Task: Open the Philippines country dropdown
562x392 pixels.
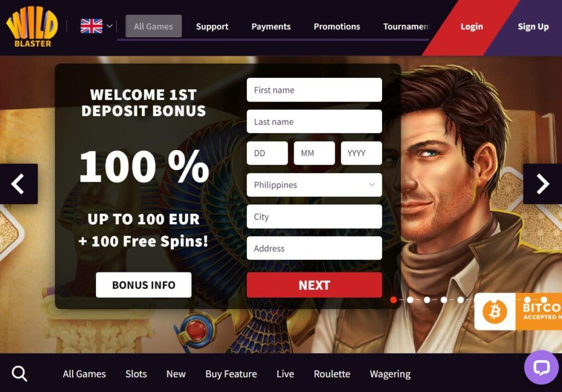Action: [x=314, y=185]
